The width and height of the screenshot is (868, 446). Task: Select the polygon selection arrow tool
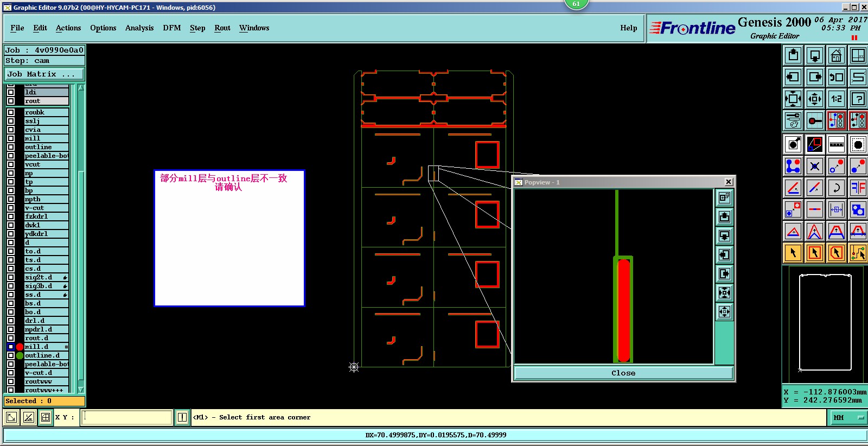[x=837, y=253]
